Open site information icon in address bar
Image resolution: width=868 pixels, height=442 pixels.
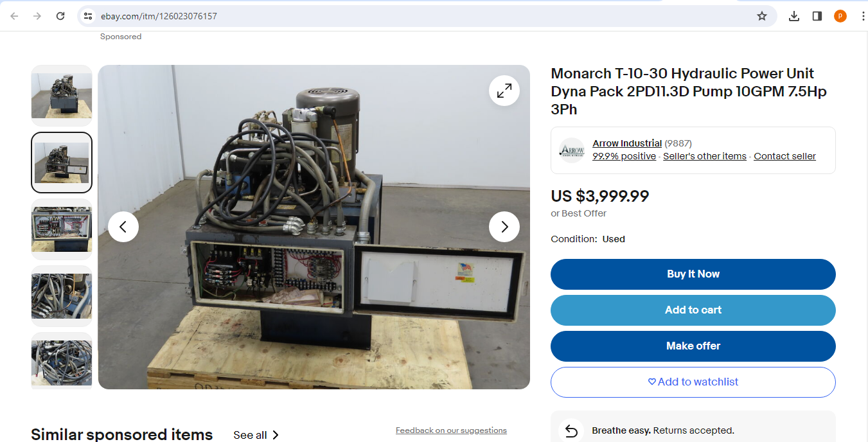click(x=88, y=16)
